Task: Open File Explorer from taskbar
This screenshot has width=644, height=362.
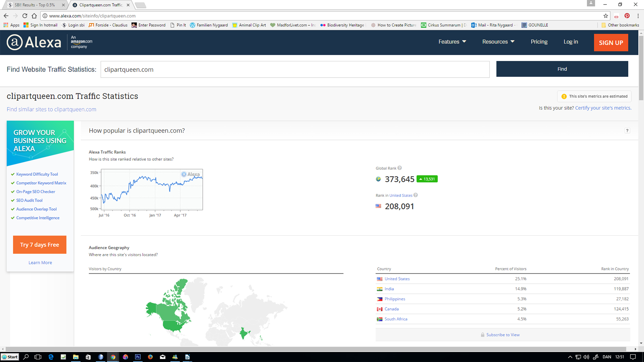Action: click(76, 357)
